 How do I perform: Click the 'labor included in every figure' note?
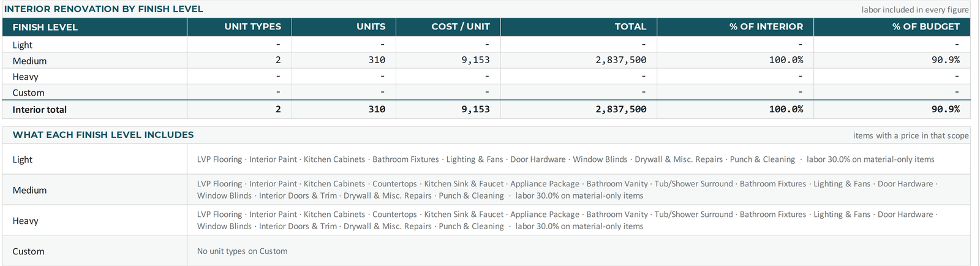[915, 10]
